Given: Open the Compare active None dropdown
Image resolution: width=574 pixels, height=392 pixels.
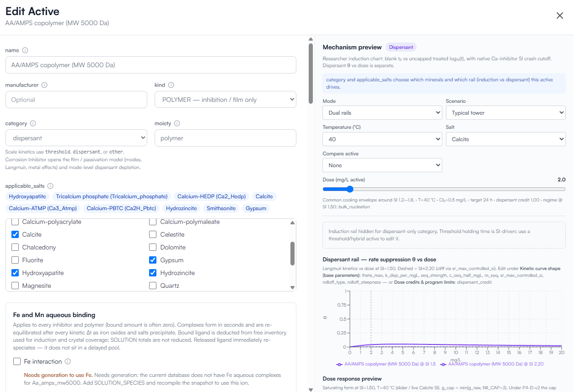Looking at the screenshot, I should (382, 165).
